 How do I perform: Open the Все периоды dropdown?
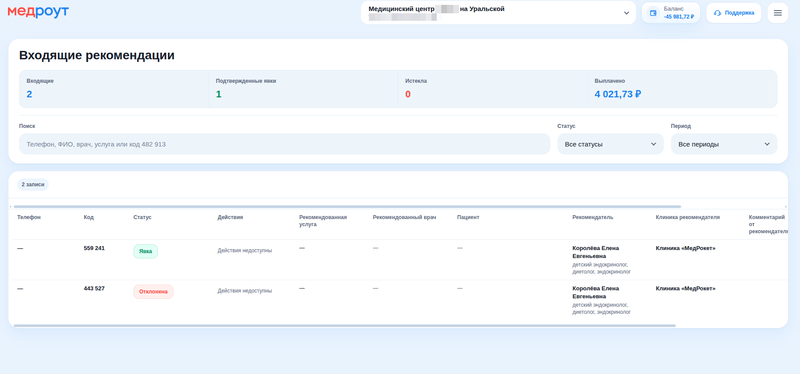723,144
